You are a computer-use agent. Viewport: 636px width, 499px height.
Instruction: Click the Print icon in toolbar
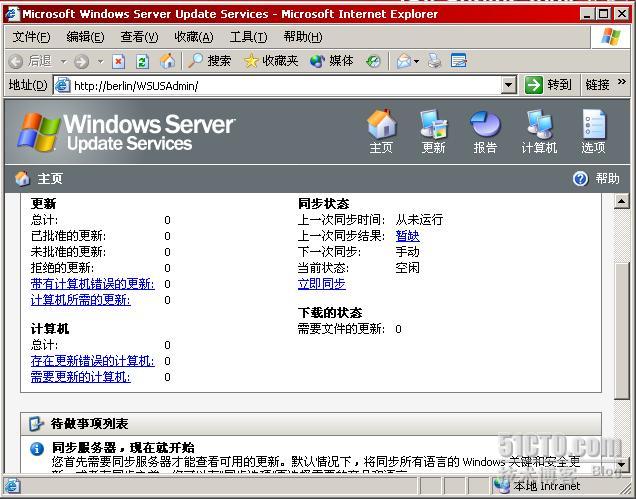pyautogui.click(x=434, y=61)
